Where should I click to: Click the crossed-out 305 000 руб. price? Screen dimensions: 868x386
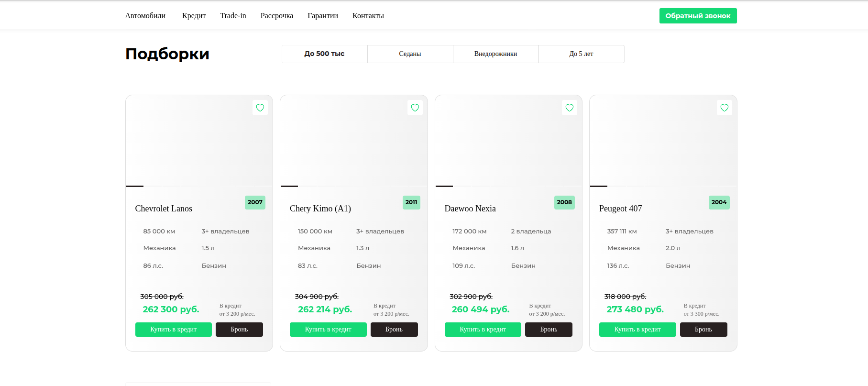(162, 297)
